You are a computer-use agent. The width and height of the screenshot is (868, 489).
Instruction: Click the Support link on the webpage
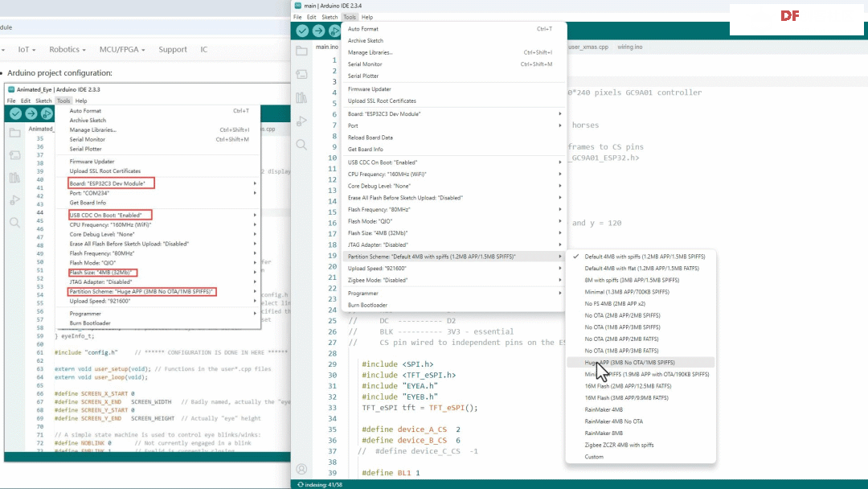click(173, 49)
